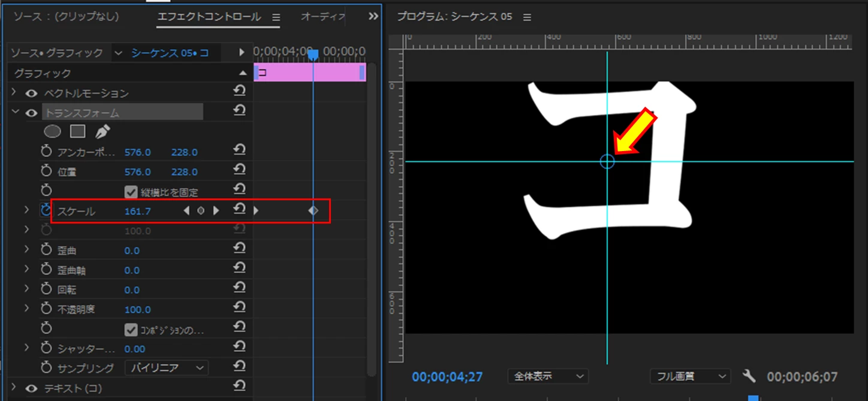Expand the テキスト (コ) section
The image size is (868, 401).
pyautogui.click(x=14, y=388)
